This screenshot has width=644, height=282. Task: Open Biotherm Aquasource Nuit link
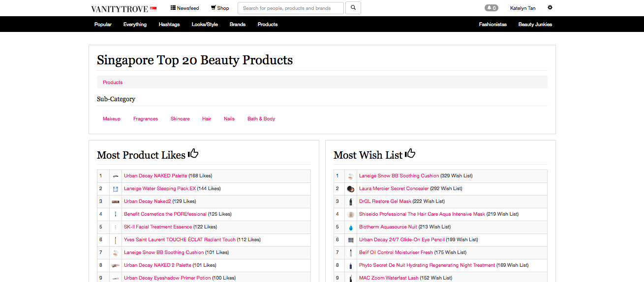point(388,227)
